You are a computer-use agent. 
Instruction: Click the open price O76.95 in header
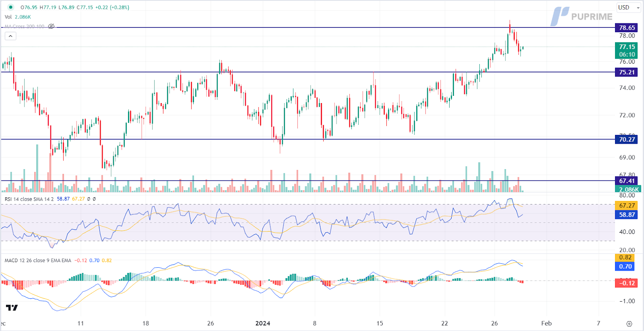click(29, 7)
